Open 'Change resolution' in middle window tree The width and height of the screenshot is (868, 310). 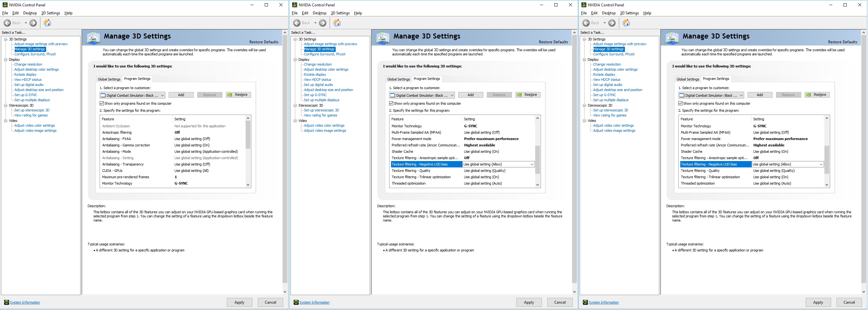pos(318,64)
